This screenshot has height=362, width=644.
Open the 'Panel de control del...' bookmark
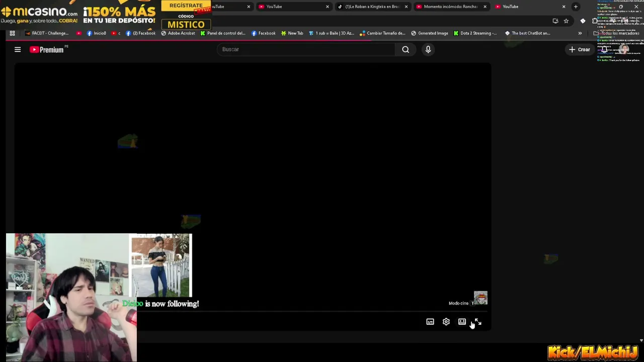(x=223, y=33)
